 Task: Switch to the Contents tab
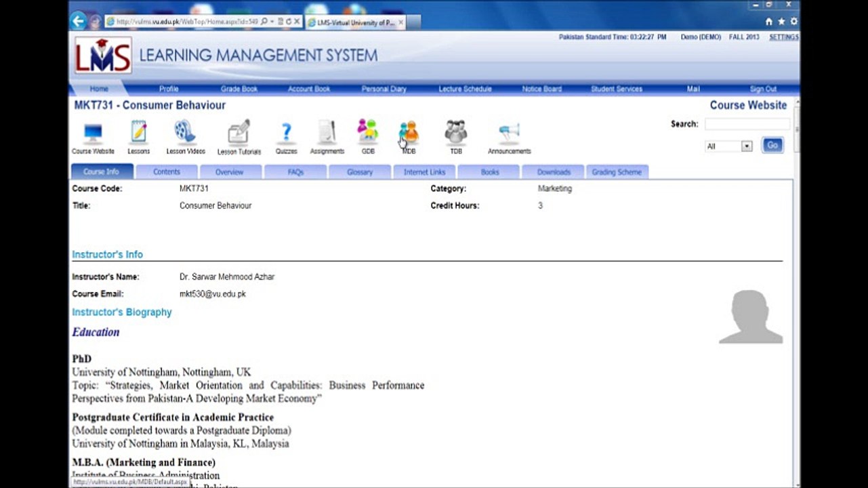(x=166, y=172)
